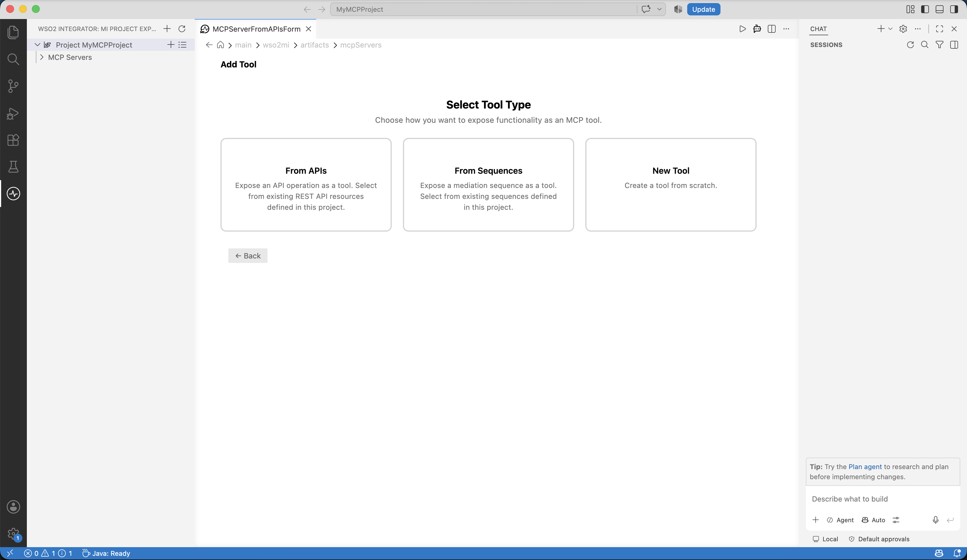
Task: Open the Testing flask view
Action: point(13,167)
